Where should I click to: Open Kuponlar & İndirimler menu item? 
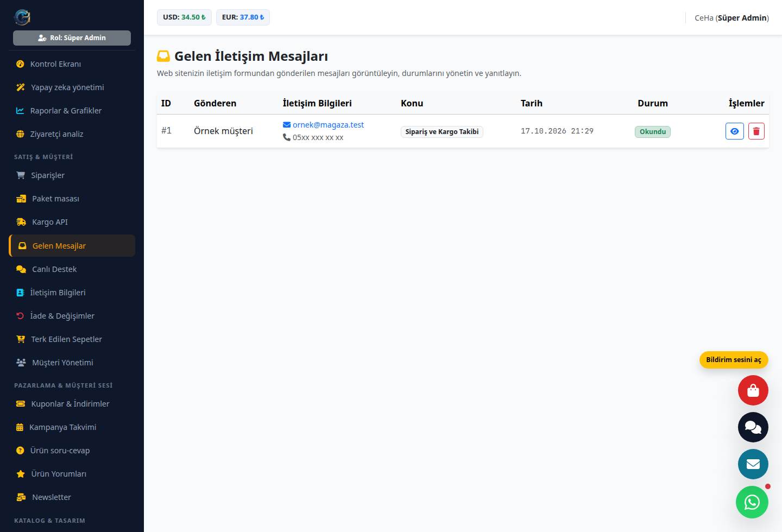tap(72, 404)
